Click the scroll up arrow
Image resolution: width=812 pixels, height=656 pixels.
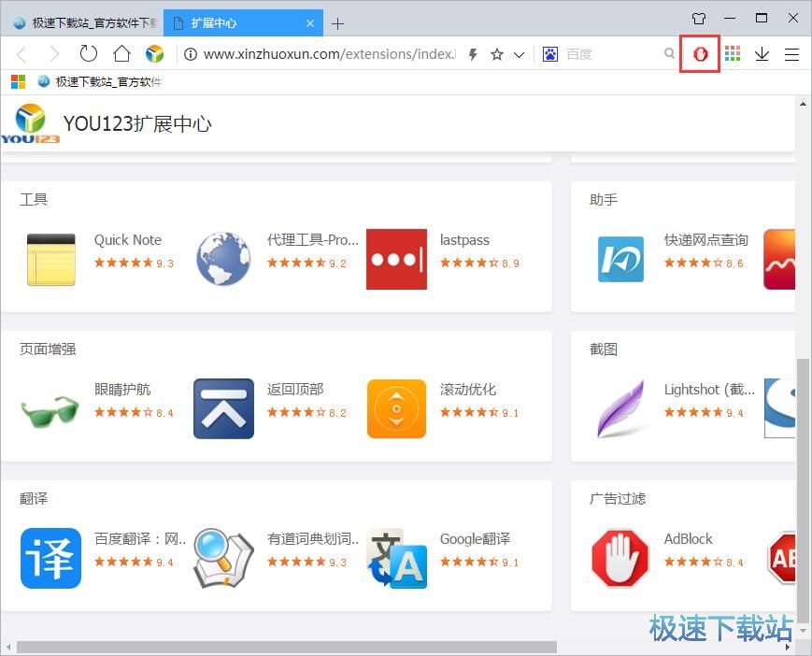[x=803, y=104]
